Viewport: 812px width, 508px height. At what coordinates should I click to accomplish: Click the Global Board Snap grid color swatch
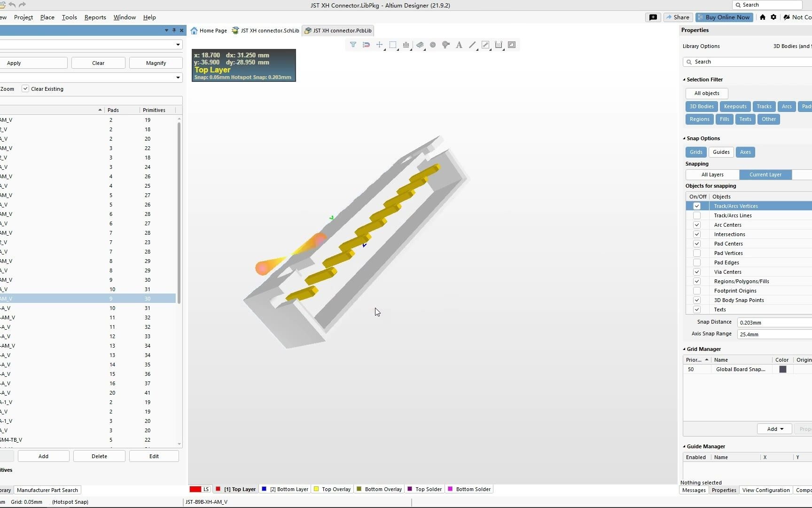783,369
